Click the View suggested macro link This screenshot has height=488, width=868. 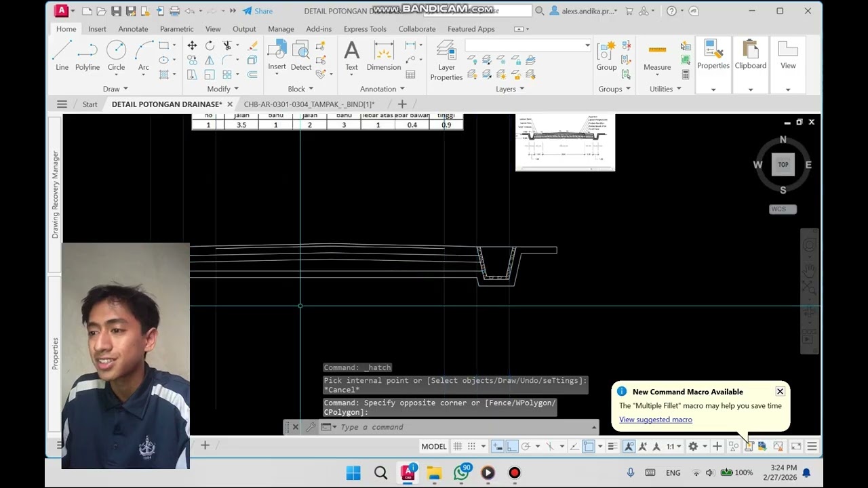656,420
